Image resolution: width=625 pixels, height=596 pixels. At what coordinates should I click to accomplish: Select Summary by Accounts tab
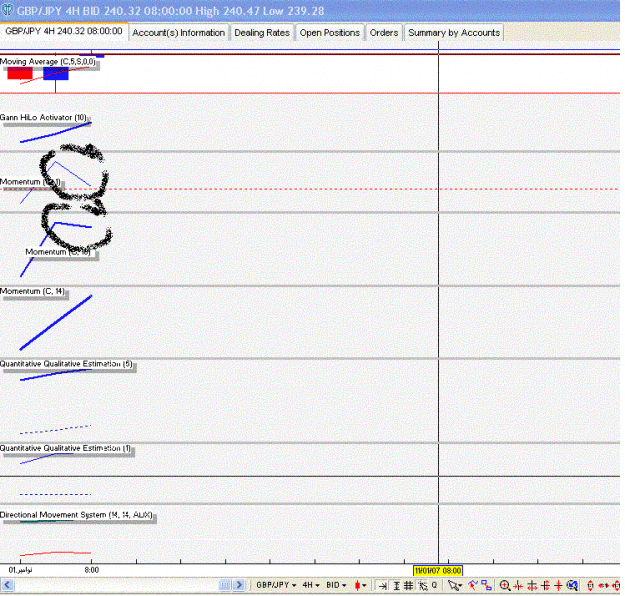coord(454,33)
